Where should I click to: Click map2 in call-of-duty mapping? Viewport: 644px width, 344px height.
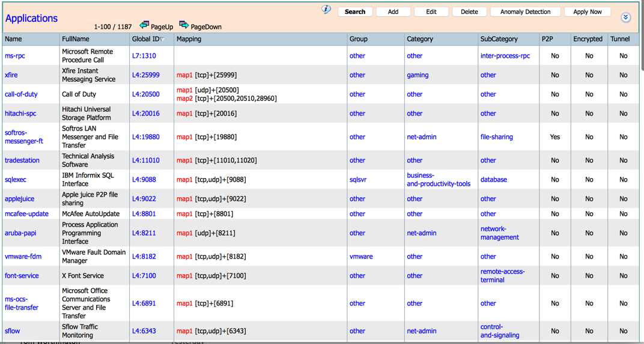(184, 99)
